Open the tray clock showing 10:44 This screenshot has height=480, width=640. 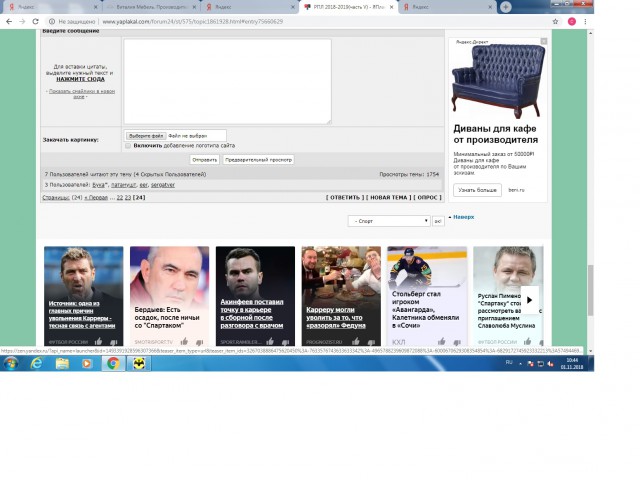572,363
